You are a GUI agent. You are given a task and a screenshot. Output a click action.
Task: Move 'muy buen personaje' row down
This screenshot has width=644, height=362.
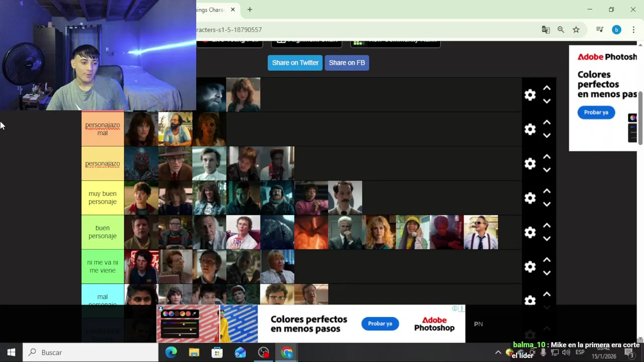(x=547, y=204)
